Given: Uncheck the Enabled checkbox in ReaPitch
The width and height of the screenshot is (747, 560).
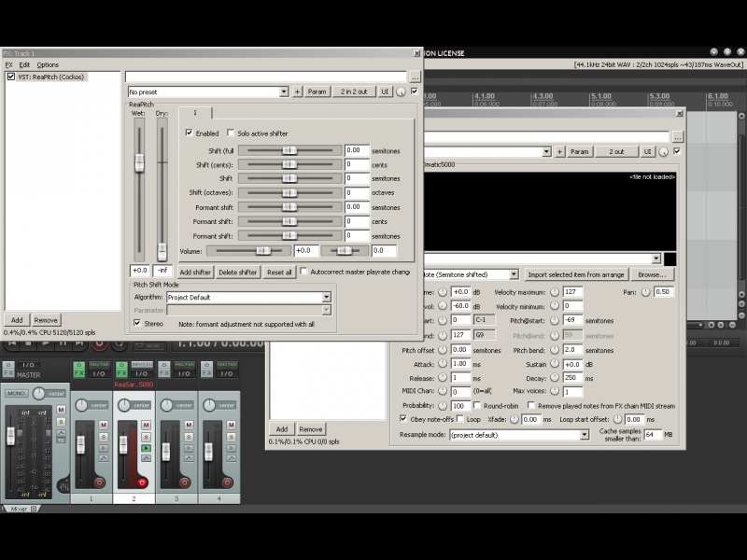Looking at the screenshot, I should pos(189,133).
